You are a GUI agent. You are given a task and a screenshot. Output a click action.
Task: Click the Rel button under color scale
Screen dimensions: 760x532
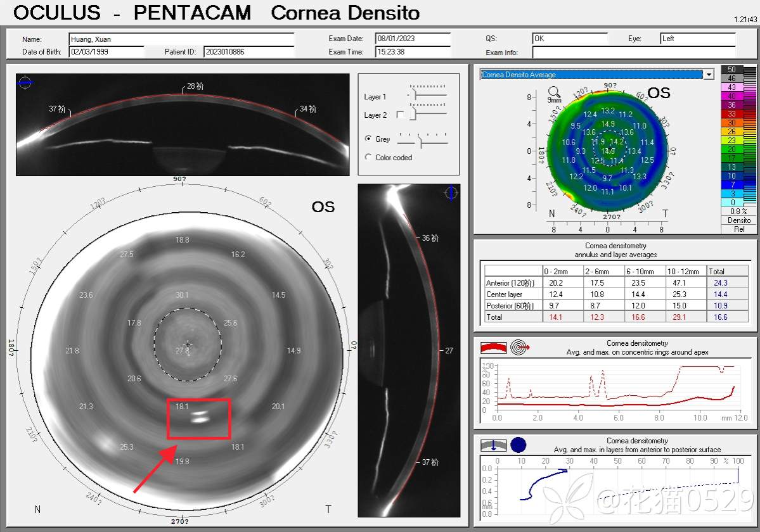click(x=739, y=229)
